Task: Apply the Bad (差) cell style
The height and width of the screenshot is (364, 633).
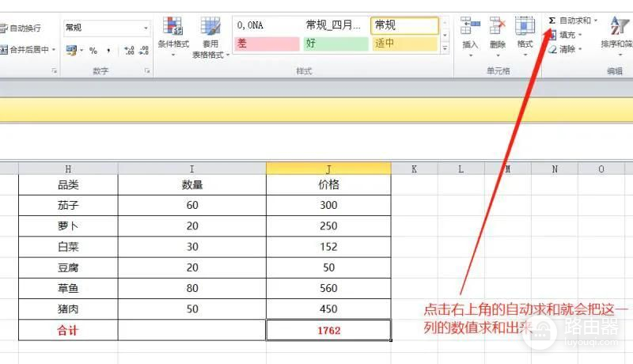Action: (x=267, y=44)
